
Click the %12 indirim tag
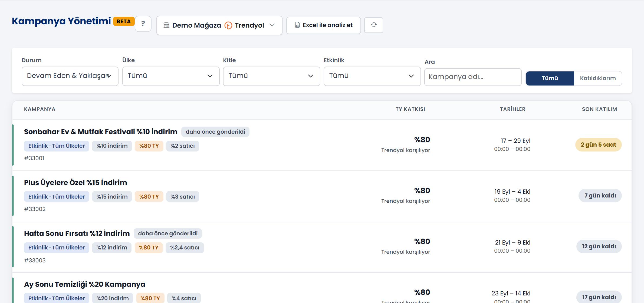(x=112, y=248)
